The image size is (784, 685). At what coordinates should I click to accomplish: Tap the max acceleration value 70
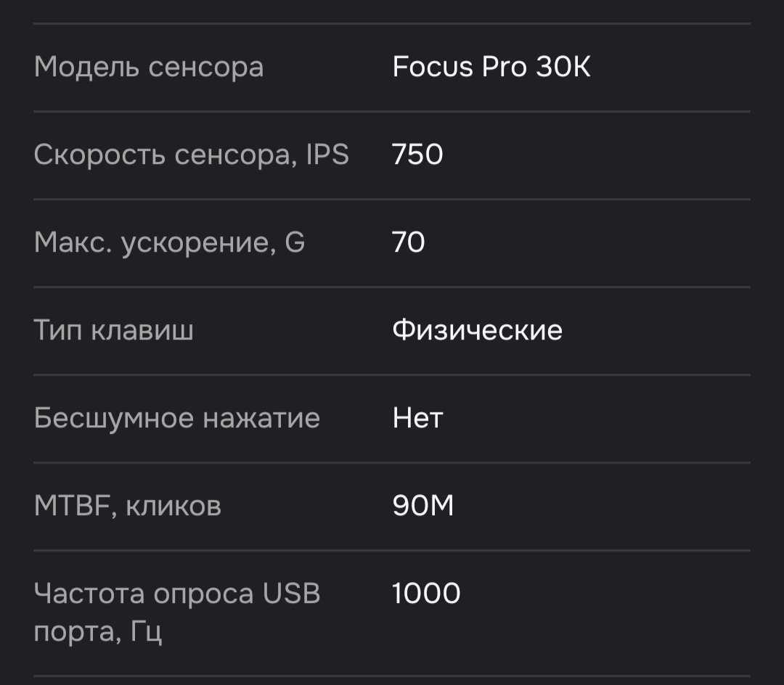pyautogui.click(x=409, y=243)
